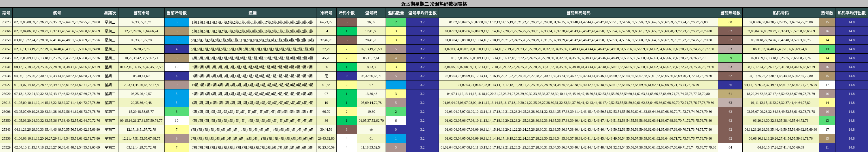Click the 目前热码号码 column header
Viewport: 868px width, 152px height.
point(578,13)
